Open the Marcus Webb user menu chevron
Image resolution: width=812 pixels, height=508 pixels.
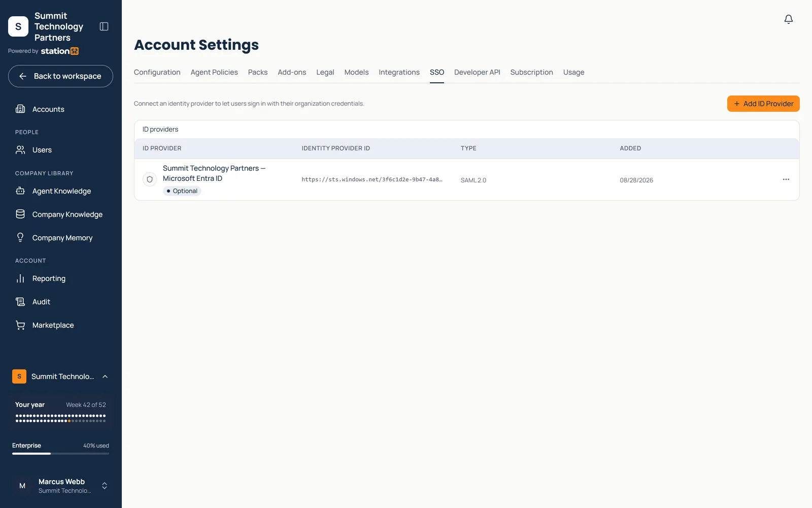click(x=105, y=486)
